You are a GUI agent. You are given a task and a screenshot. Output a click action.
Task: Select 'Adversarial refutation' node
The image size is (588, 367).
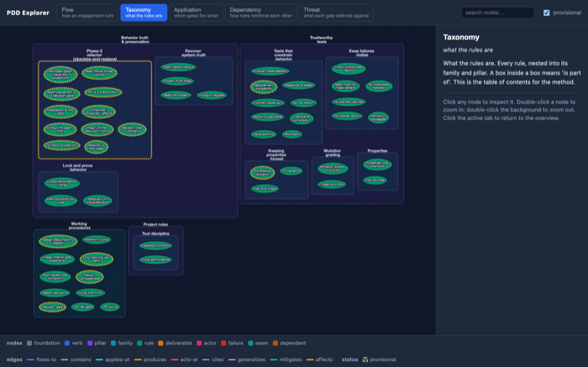click(x=262, y=172)
